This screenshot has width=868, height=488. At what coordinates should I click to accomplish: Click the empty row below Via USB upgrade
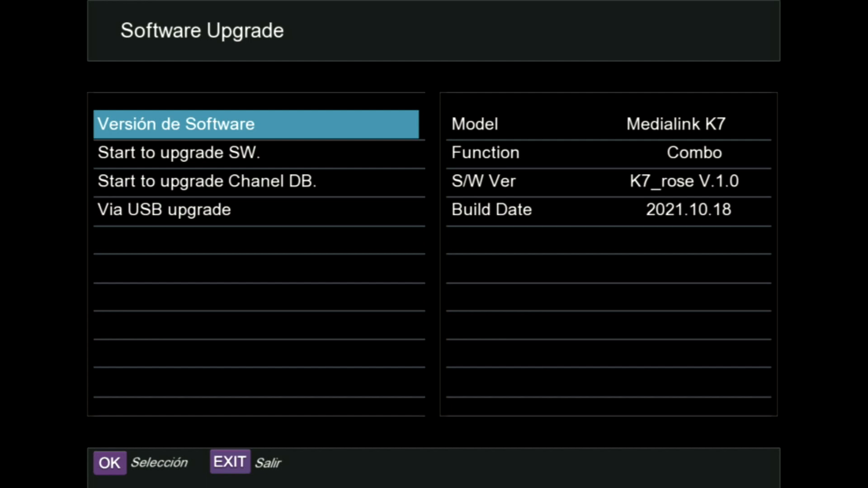pyautogui.click(x=259, y=240)
